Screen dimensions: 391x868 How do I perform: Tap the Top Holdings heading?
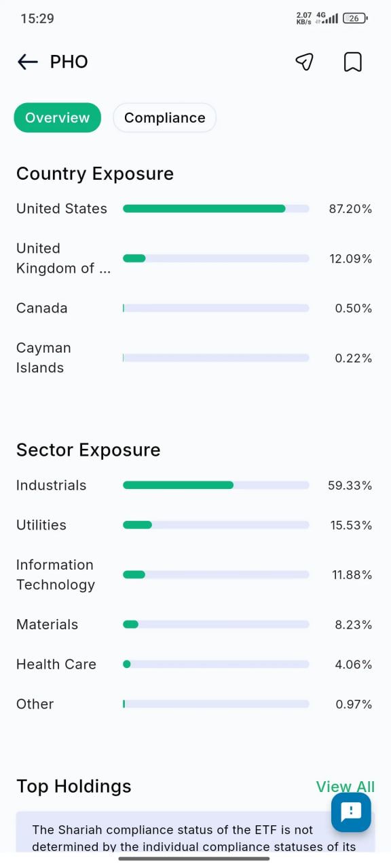74,786
